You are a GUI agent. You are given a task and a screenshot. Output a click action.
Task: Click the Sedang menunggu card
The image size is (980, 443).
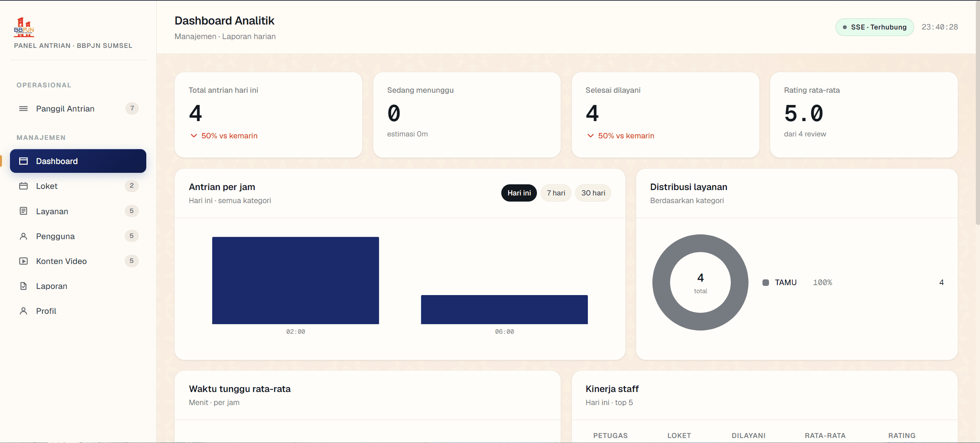[467, 115]
